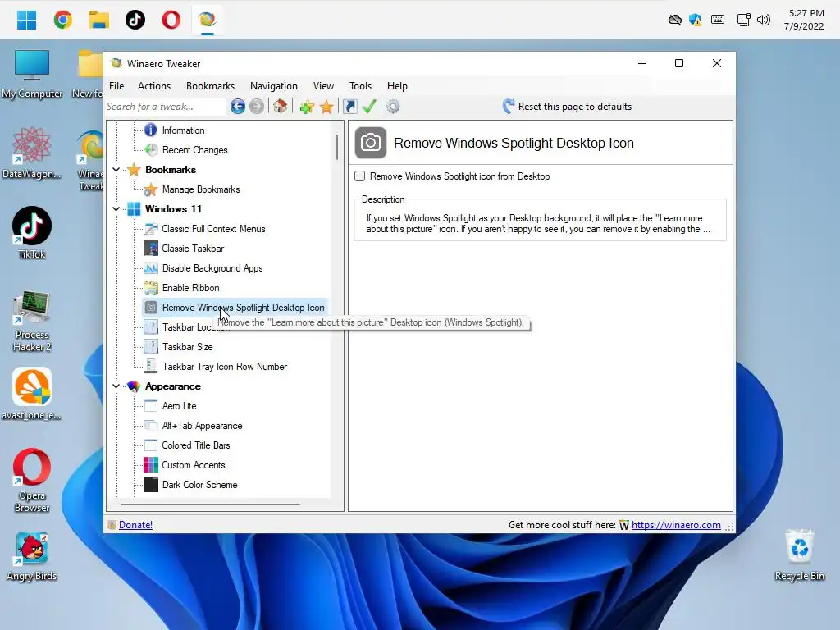The image size is (840, 630).
Task: Click Windows Security shield tray icon
Action: click(696, 21)
